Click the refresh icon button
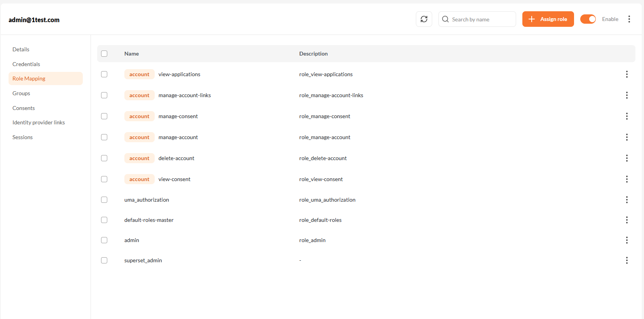Screen dimensions: 644x319 click(424, 19)
